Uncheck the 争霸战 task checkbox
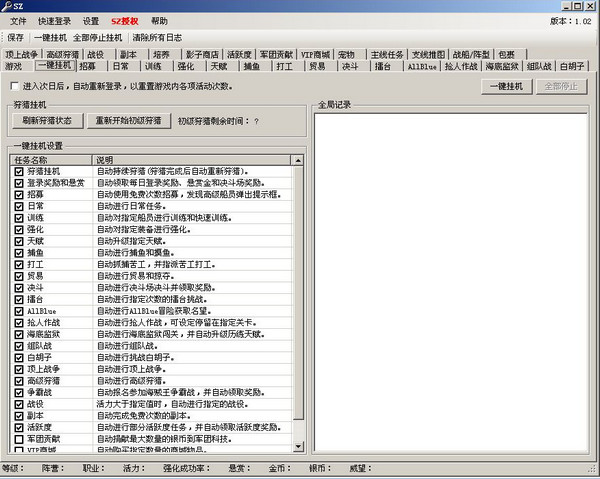Image resolution: width=600 pixels, height=479 pixels. point(19,393)
